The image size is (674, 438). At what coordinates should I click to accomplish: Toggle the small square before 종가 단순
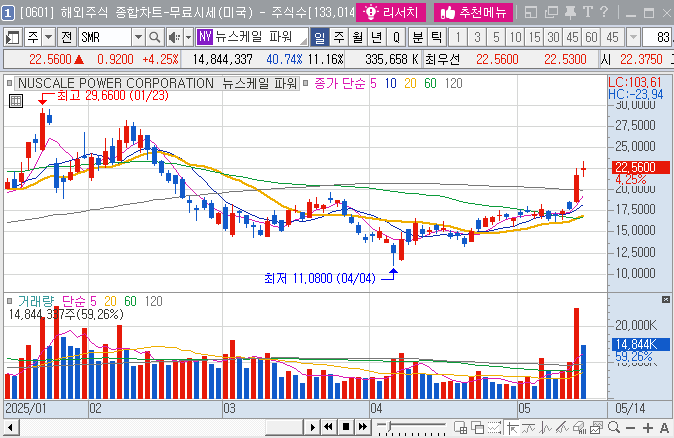point(306,83)
